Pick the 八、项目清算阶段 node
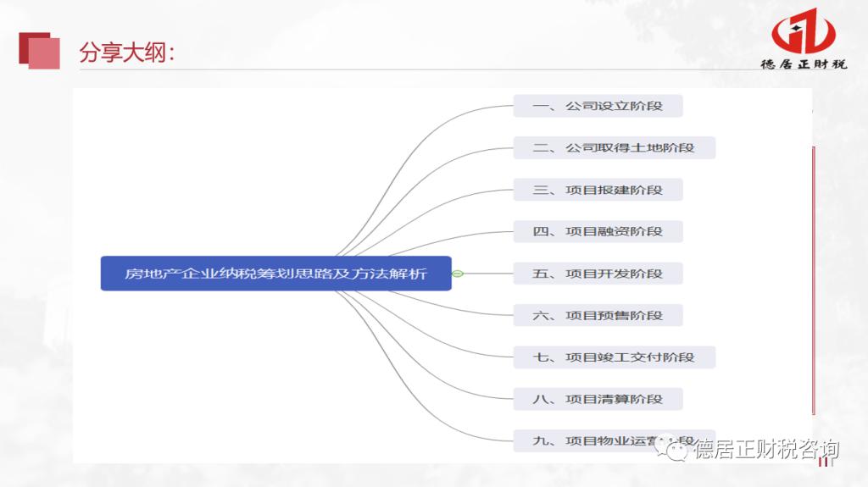 tap(598, 399)
